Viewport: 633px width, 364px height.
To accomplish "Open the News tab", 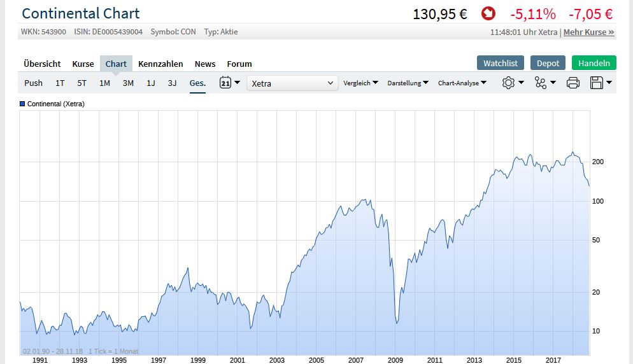I will pos(205,64).
